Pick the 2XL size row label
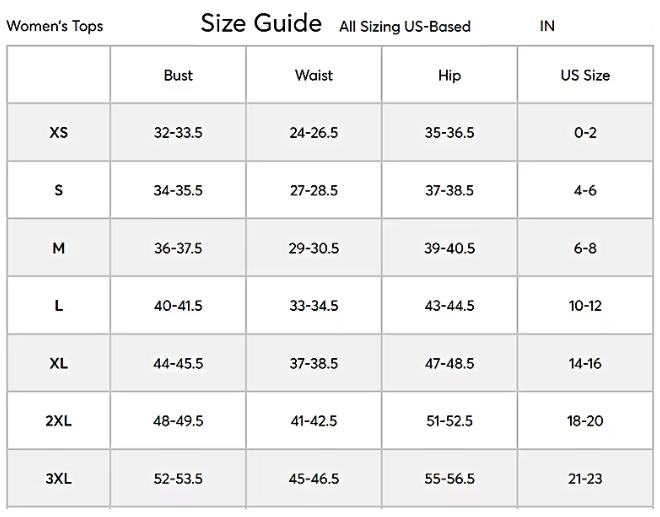The height and width of the screenshot is (517, 660). pyautogui.click(x=59, y=421)
